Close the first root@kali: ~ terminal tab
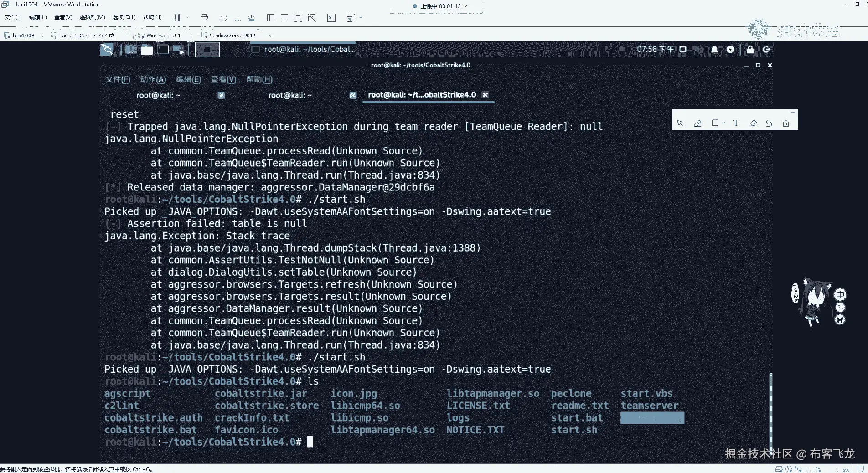868x473 pixels. point(221,95)
